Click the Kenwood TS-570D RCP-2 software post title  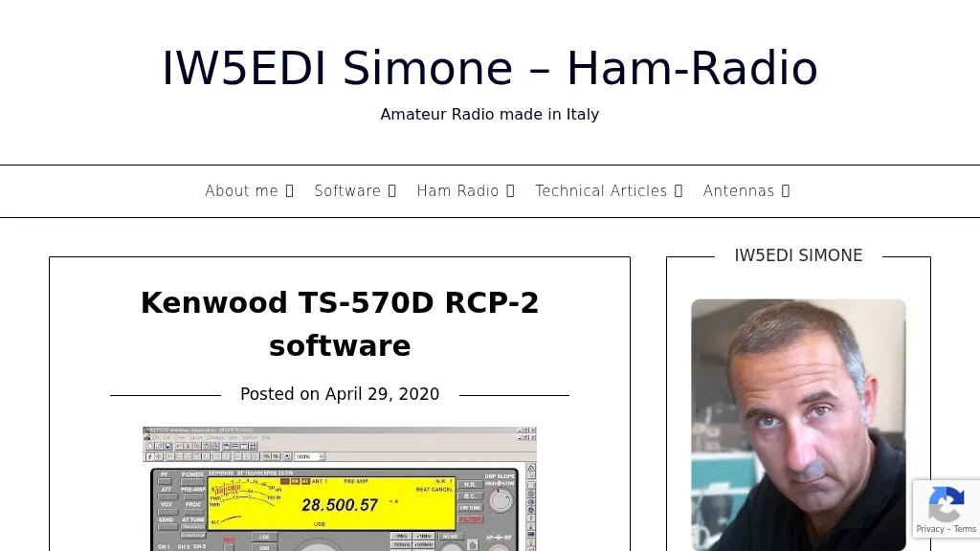click(x=340, y=323)
